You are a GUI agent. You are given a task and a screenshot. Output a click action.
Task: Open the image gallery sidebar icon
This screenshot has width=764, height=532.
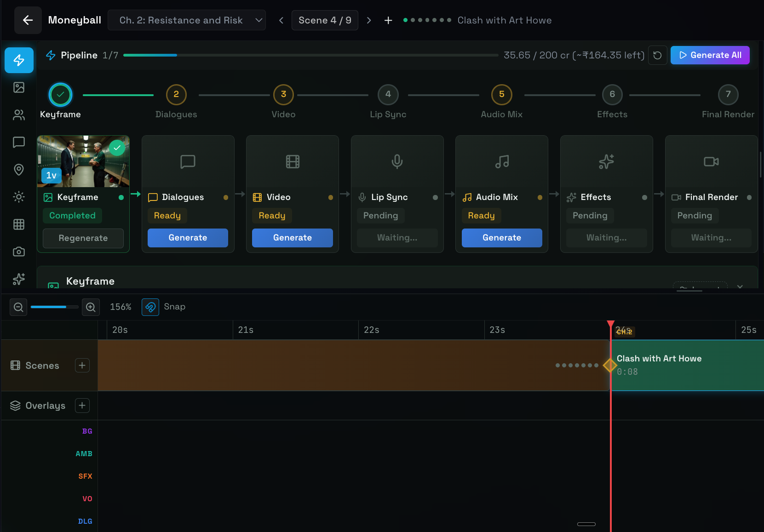[x=19, y=87]
